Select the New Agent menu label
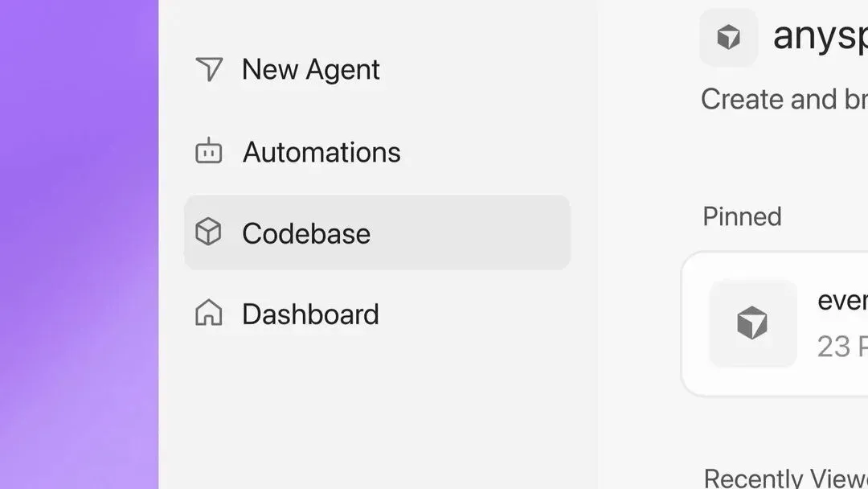 310,70
